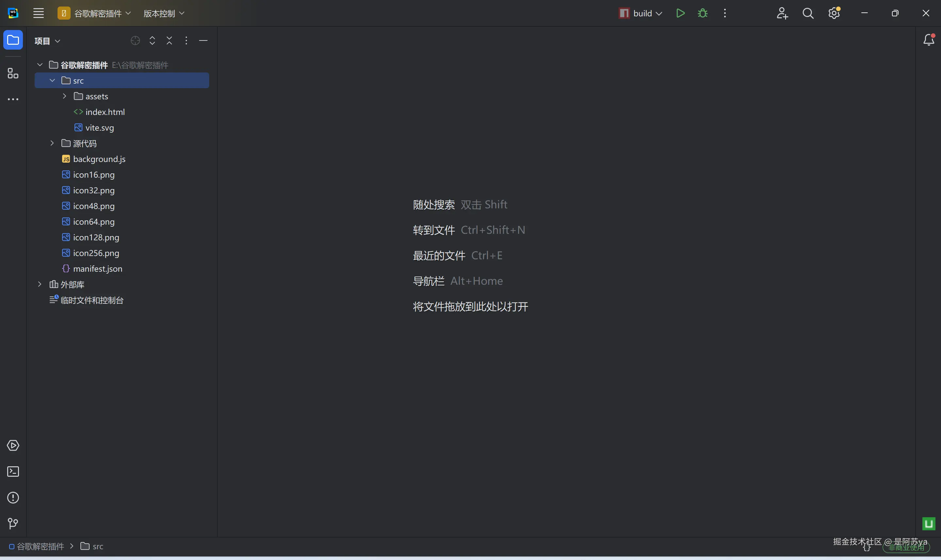Collapse all in project panel
Image resolution: width=941 pixels, height=560 pixels.
point(169,41)
